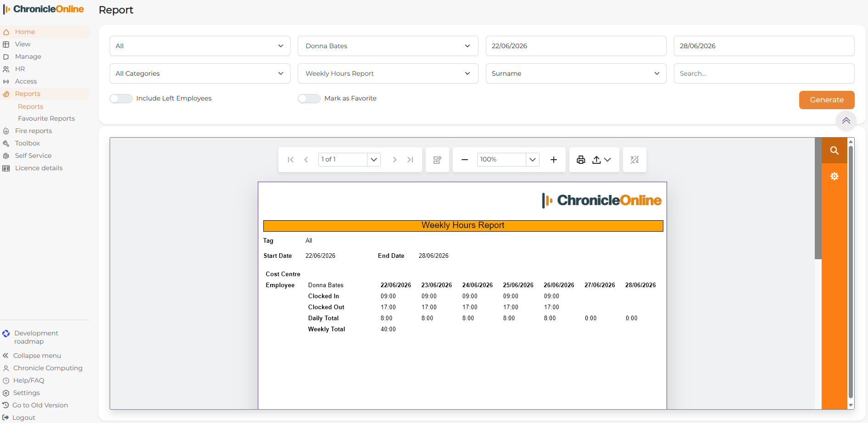Image resolution: width=868 pixels, height=423 pixels.
Task: Open Chronicle Computing account link
Action: pos(43,368)
